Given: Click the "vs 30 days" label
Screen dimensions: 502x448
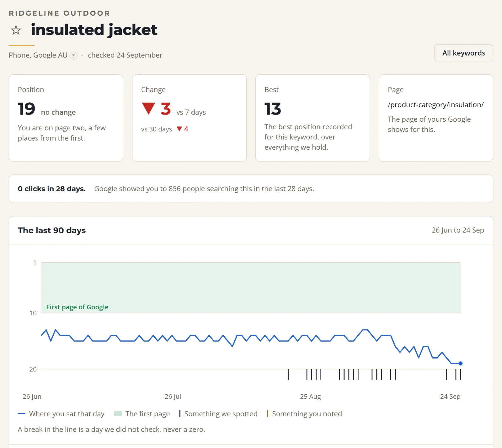Looking at the screenshot, I should (157, 129).
